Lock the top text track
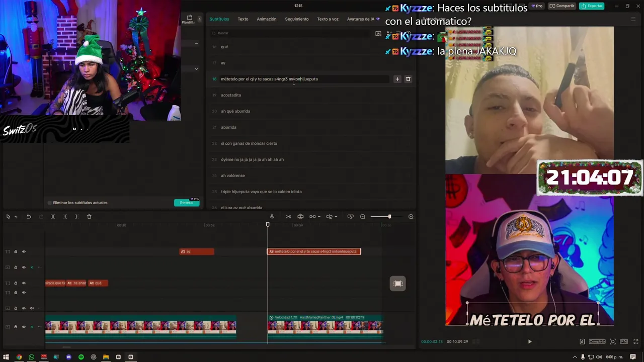The height and width of the screenshot is (362, 644). (16, 251)
